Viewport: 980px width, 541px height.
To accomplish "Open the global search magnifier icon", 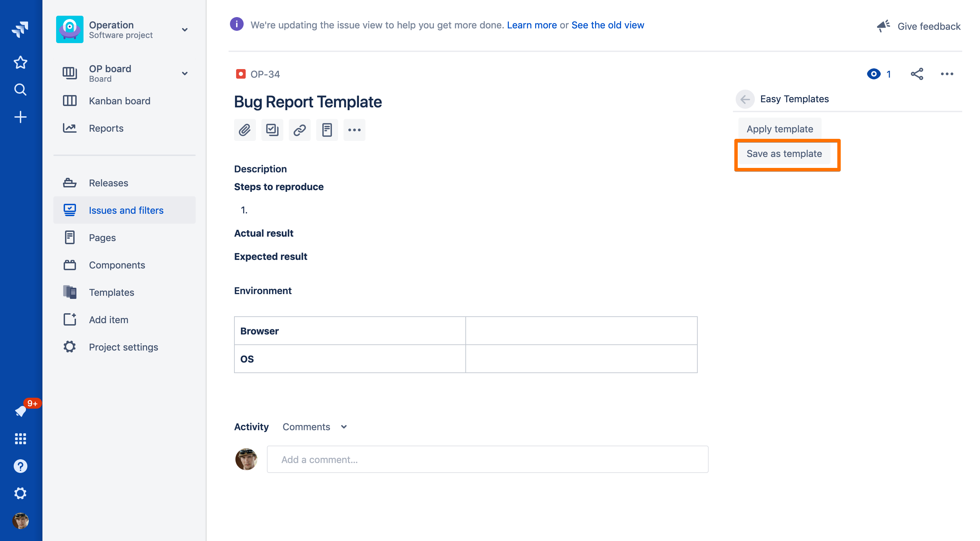I will click(x=21, y=90).
